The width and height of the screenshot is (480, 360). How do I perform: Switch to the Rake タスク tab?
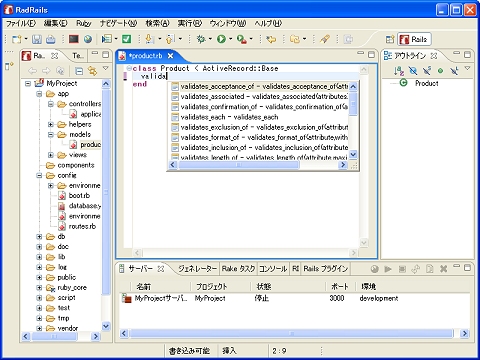238,269
